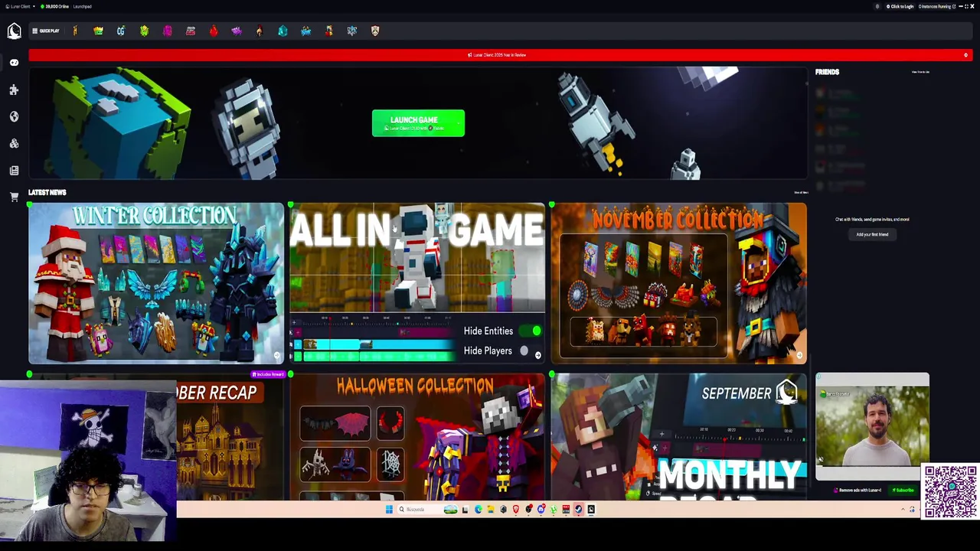Select the red character server icon
Image resolution: width=980 pixels, height=551 pixels.
coord(328,31)
